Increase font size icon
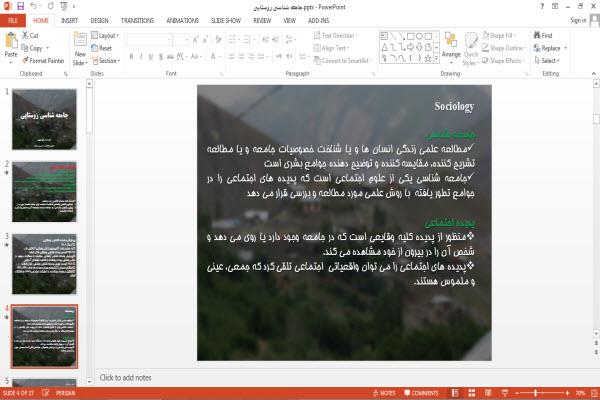 196,39
